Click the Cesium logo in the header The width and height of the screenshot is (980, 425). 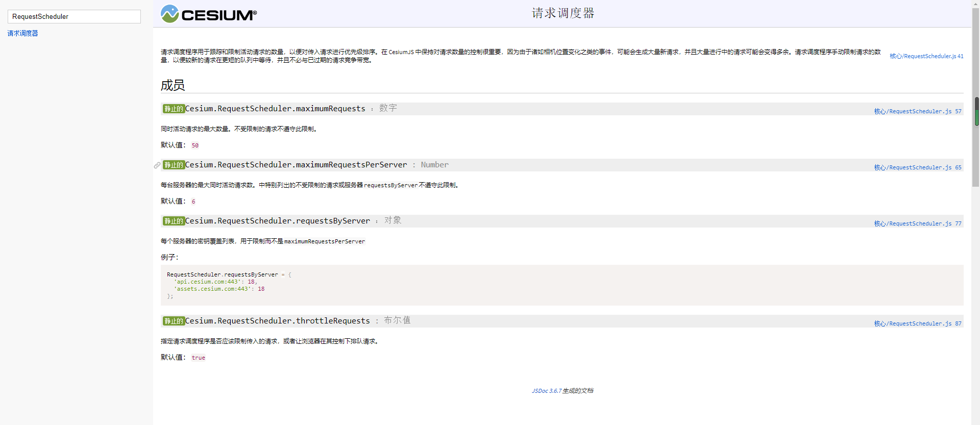click(208, 14)
